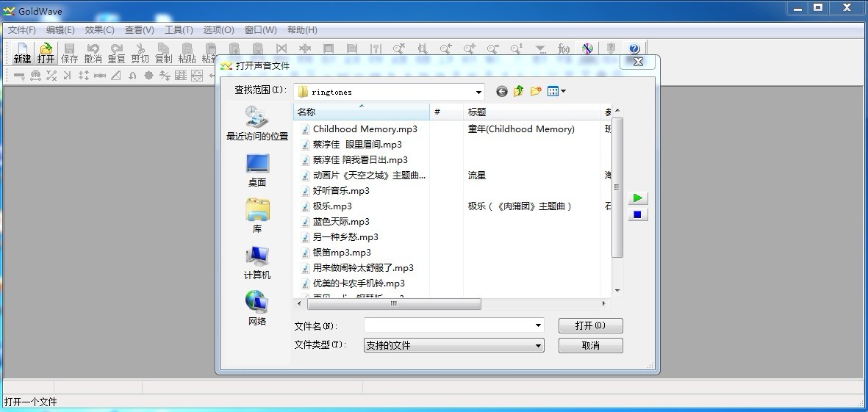Open the 编辑(E) menu
Screen dimensions: 868x412
point(60,30)
